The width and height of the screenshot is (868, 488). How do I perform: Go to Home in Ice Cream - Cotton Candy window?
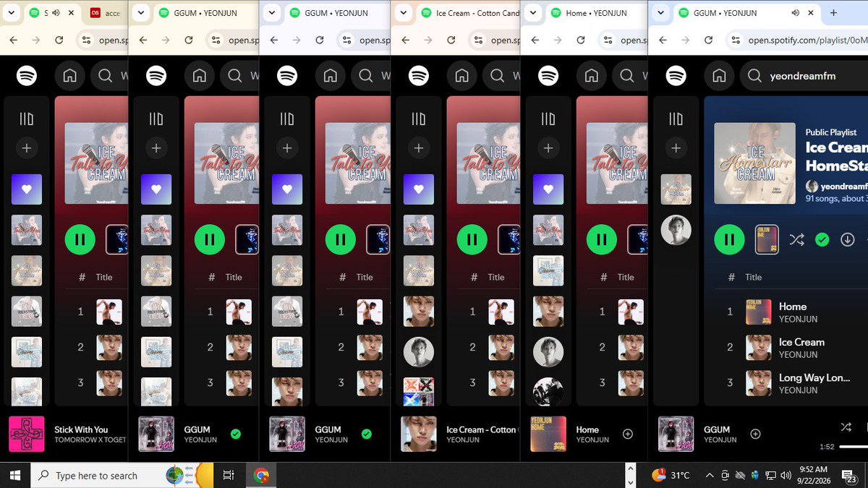pyautogui.click(x=461, y=76)
